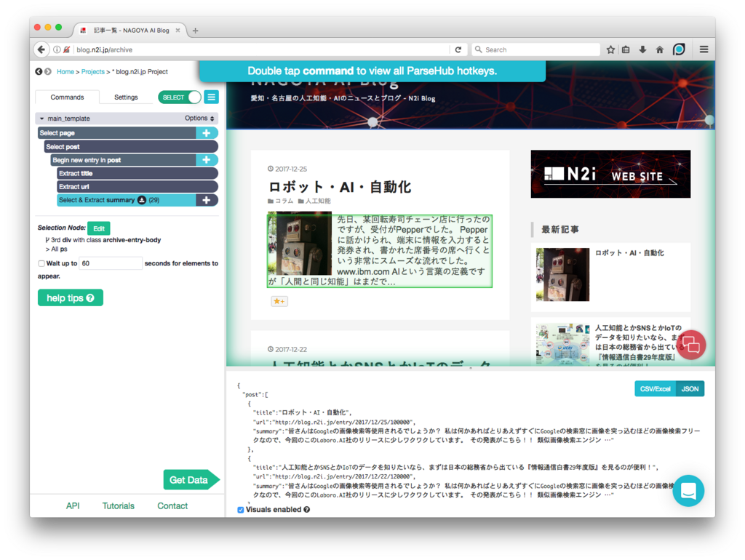Screen dimensions: 745x560
Task: Open help on Visuals enabled question mark
Action: [x=307, y=510]
